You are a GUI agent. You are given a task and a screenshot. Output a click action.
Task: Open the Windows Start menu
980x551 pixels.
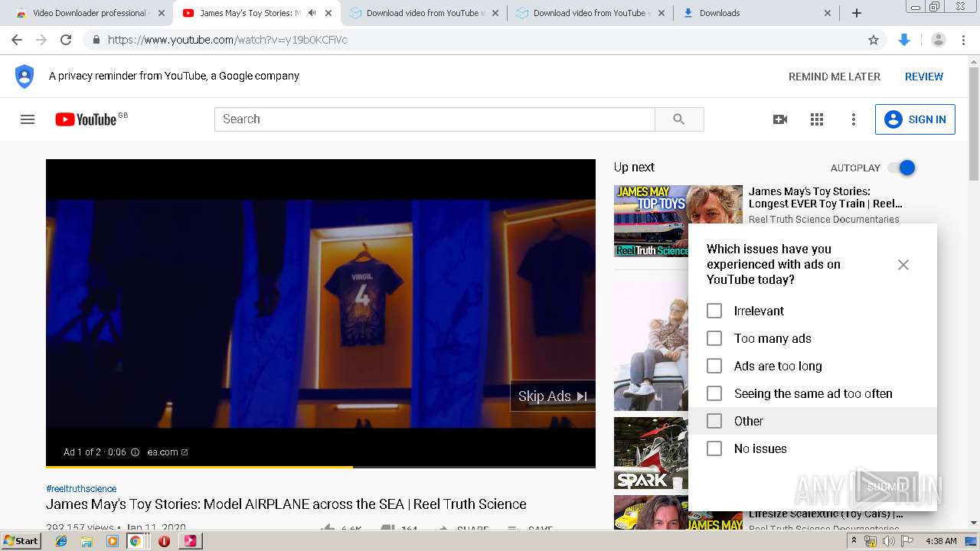click(x=21, y=541)
